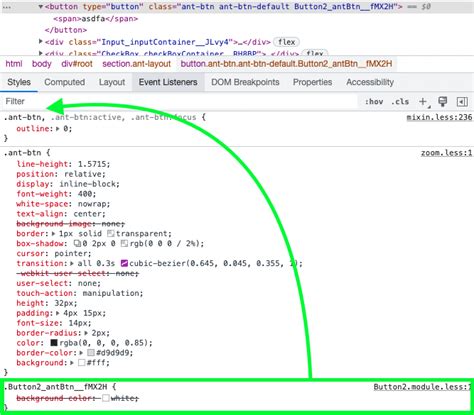Open zoom.less:1 source link

447,153
